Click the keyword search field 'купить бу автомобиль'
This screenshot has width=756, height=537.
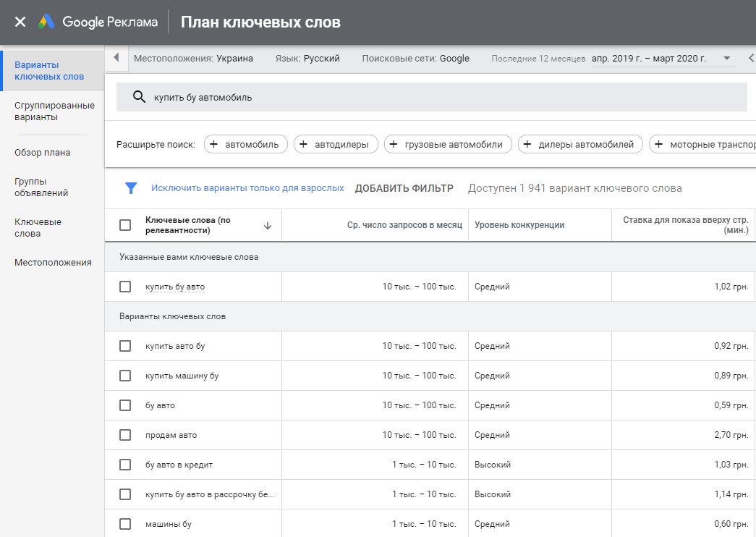pos(434,97)
